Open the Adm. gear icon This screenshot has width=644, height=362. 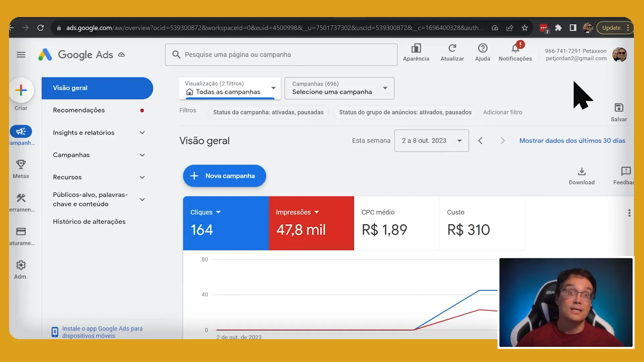21,265
